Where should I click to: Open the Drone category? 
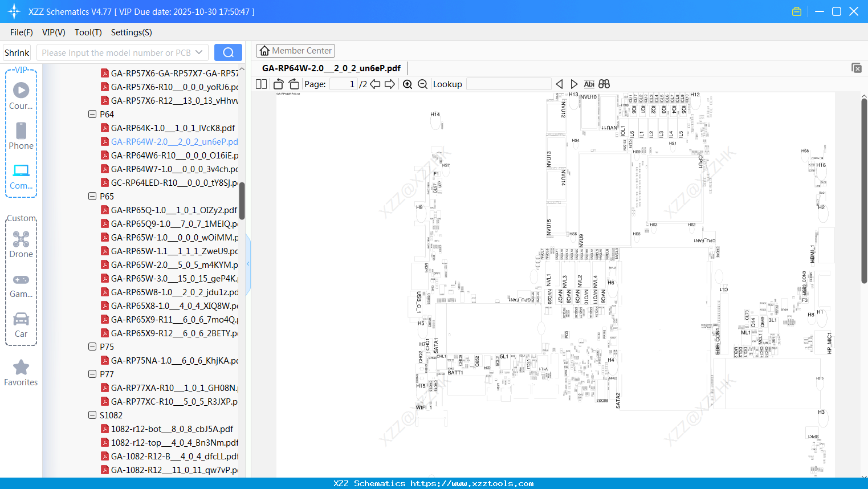tap(21, 244)
